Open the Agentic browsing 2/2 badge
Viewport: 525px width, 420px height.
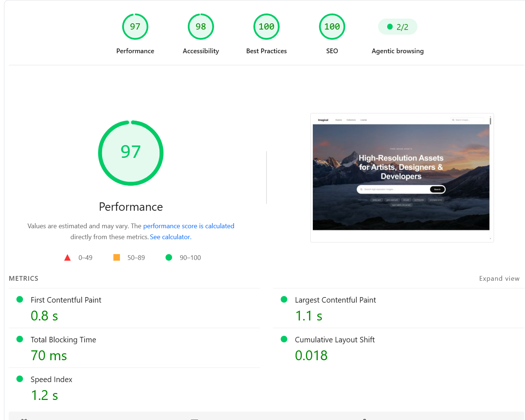(398, 27)
